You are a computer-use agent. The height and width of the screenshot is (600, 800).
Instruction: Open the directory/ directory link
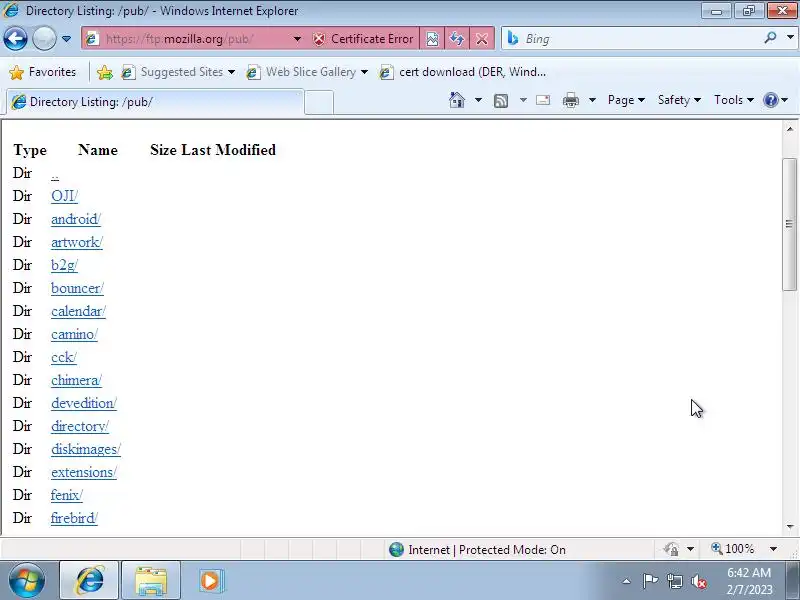pos(80,426)
